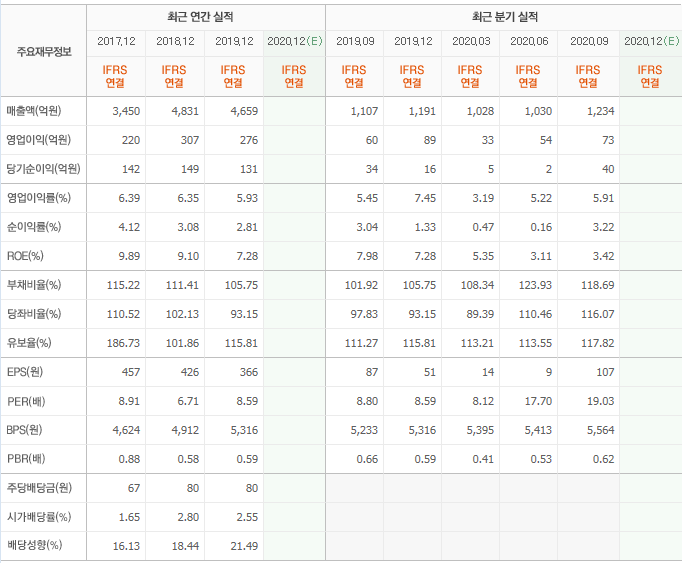Select the BPS value 5,564
This screenshot has height=563, width=685.
(x=601, y=430)
